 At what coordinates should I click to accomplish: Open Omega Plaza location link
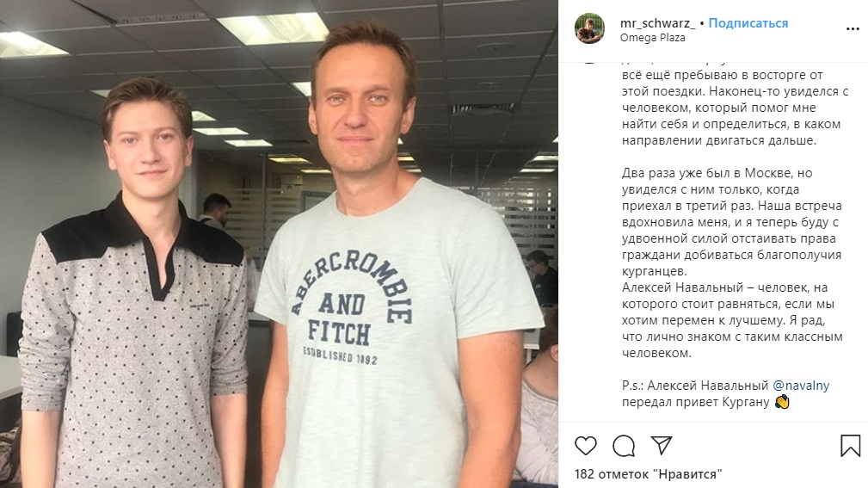pos(653,38)
